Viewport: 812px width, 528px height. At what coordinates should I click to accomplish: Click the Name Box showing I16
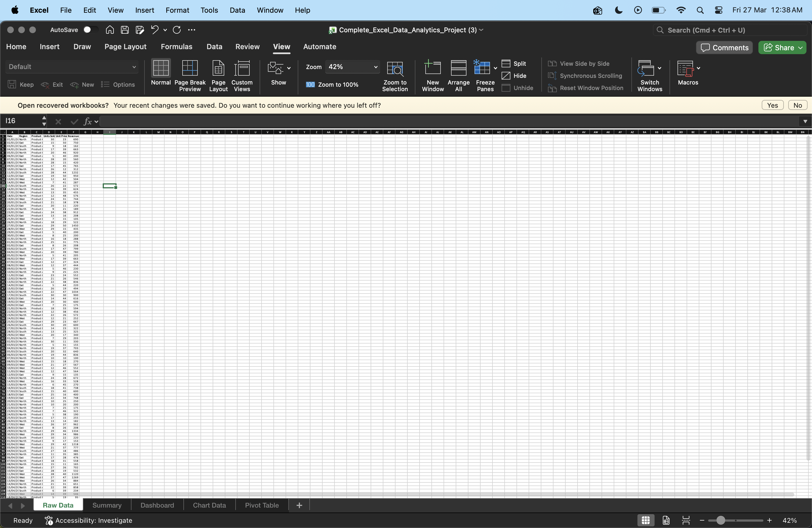[22, 121]
